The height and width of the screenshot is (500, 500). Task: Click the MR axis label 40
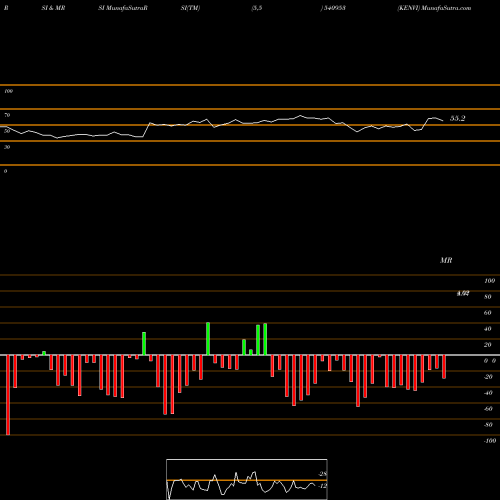[x=487, y=329]
